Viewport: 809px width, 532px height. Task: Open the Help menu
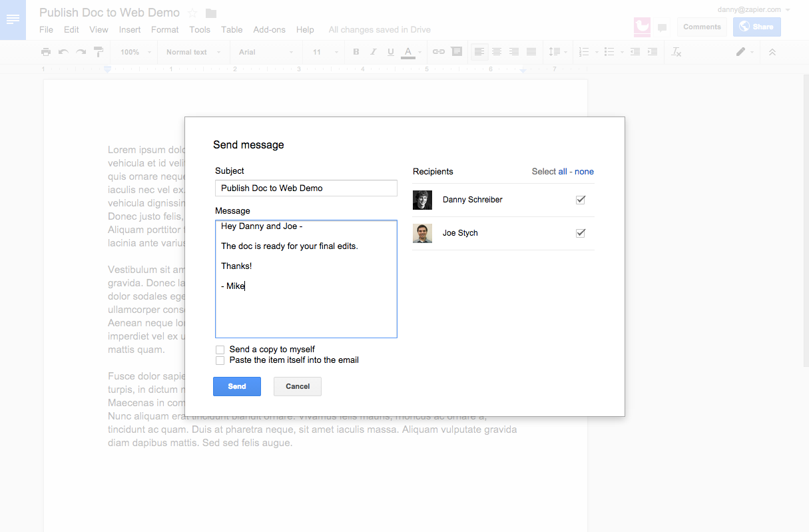pyautogui.click(x=305, y=29)
